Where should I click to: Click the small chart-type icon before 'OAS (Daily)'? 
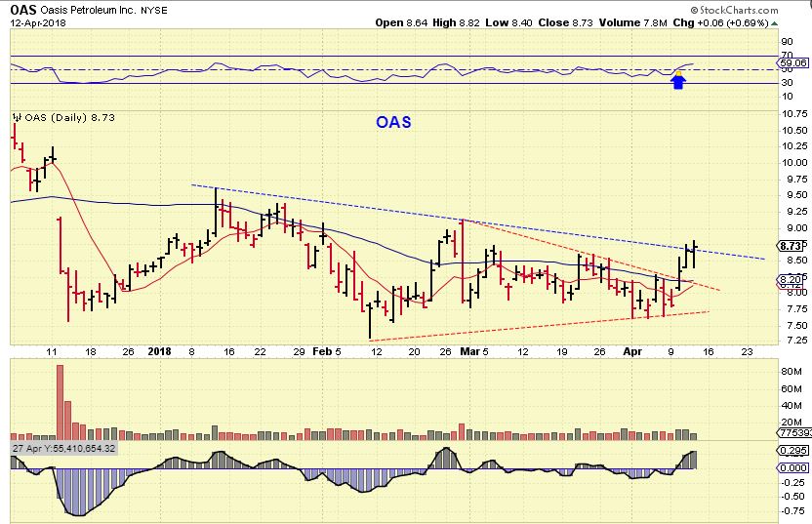18,117
